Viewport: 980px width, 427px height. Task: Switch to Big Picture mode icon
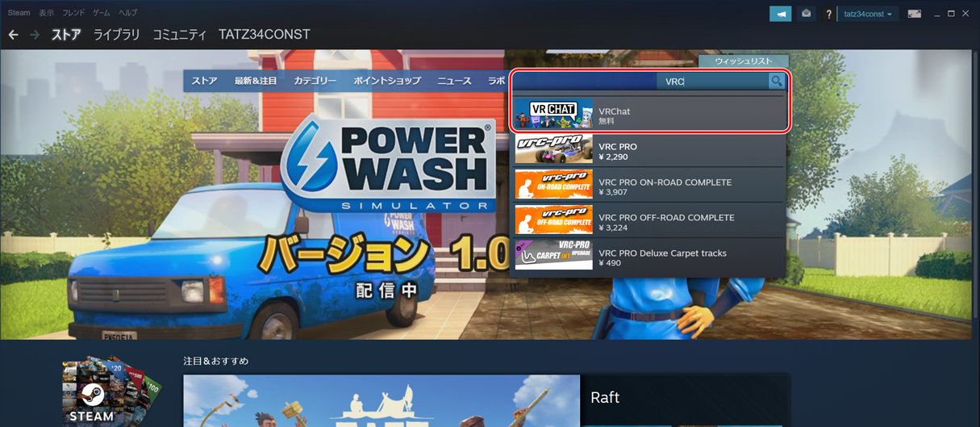[914, 14]
